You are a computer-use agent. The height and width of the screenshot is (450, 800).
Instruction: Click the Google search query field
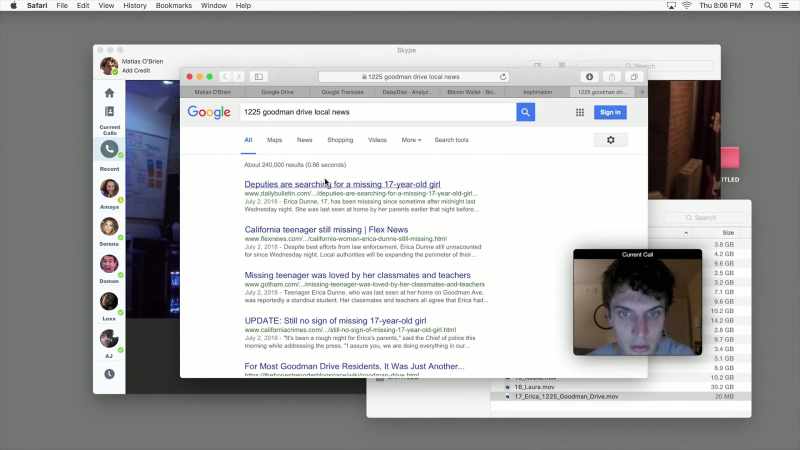point(378,112)
